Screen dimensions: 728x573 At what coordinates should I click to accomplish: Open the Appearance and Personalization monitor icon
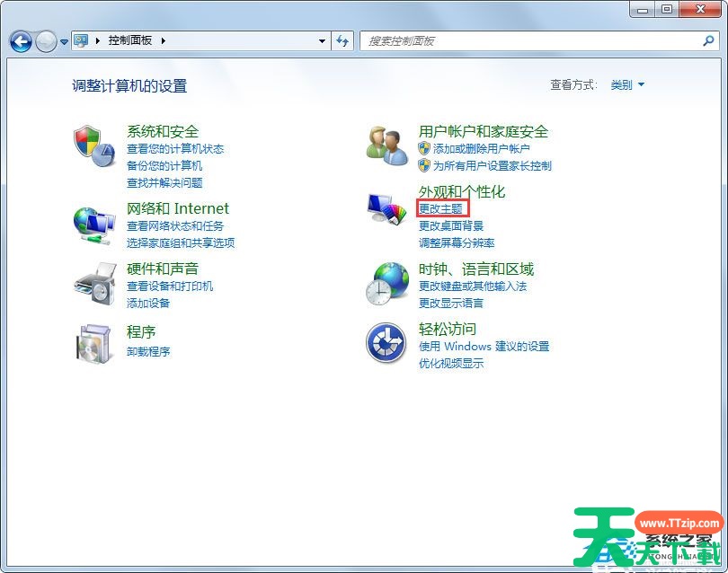(387, 208)
